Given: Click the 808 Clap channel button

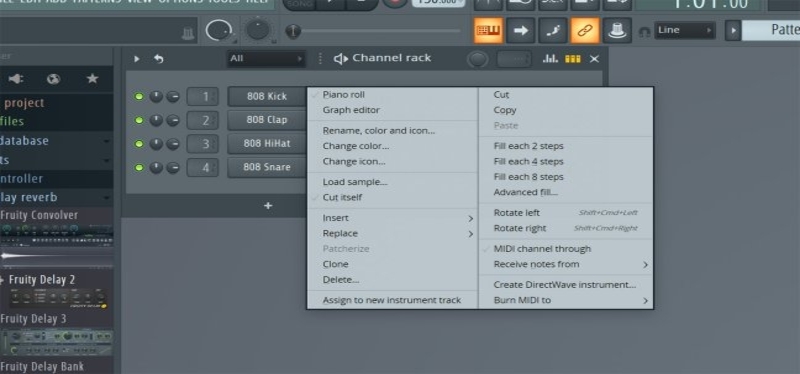Looking at the screenshot, I should [x=266, y=120].
